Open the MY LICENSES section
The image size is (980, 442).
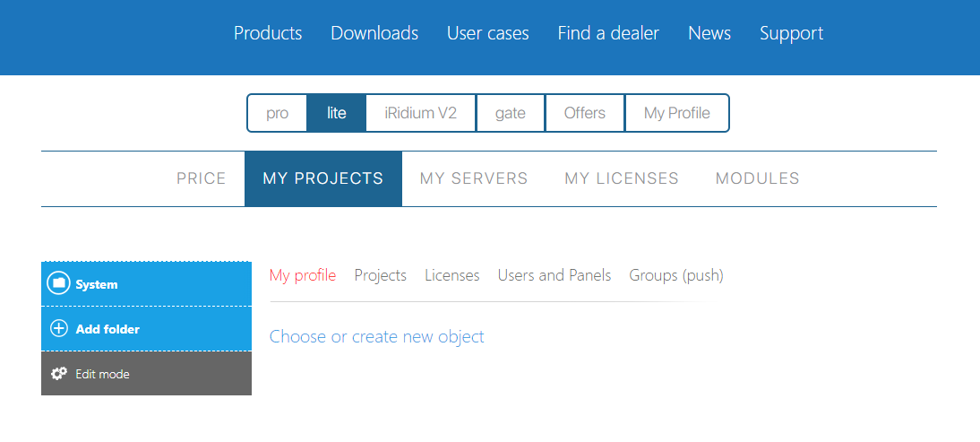(622, 178)
